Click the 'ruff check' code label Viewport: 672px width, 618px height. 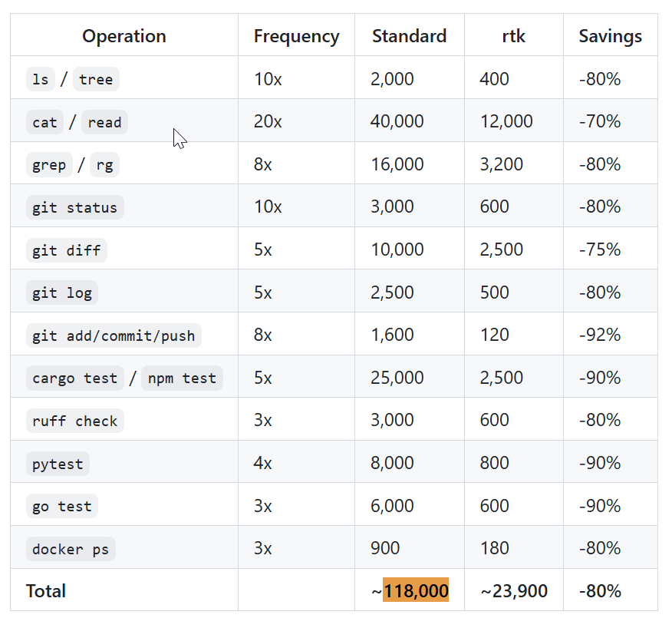(x=74, y=421)
